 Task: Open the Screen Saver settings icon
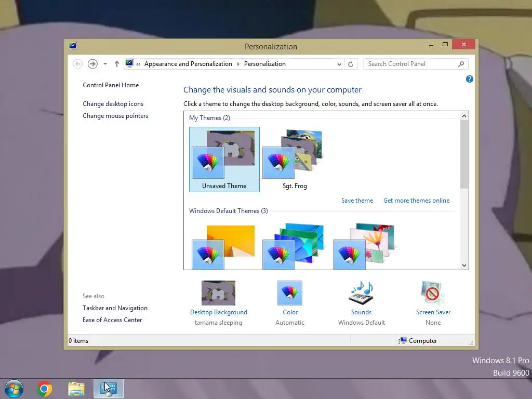(x=433, y=293)
